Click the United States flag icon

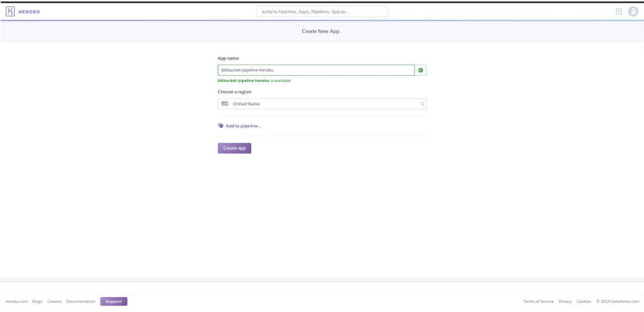tap(224, 104)
